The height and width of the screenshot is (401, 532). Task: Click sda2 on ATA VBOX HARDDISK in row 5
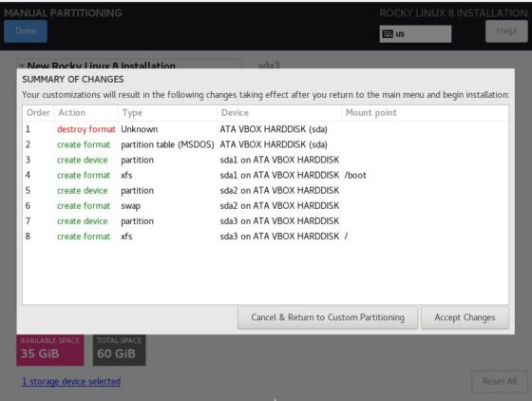coord(279,191)
